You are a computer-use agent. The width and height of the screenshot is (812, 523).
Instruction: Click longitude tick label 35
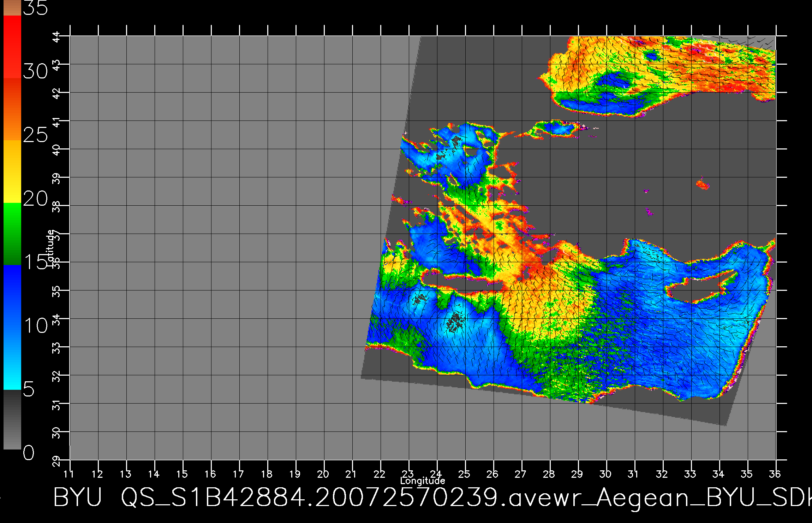(x=747, y=474)
